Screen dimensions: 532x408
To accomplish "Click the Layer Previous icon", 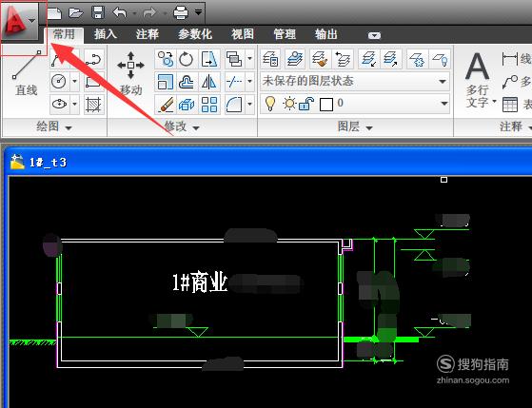I will tap(344, 59).
